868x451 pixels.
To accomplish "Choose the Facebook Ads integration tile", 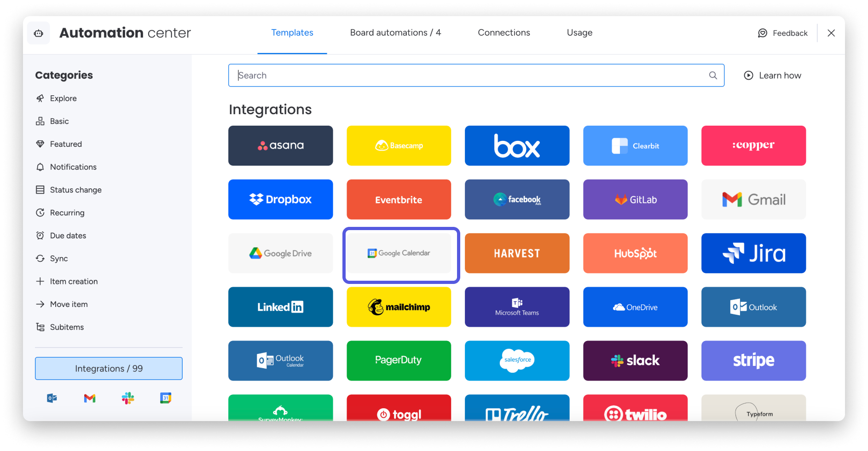I will point(517,199).
